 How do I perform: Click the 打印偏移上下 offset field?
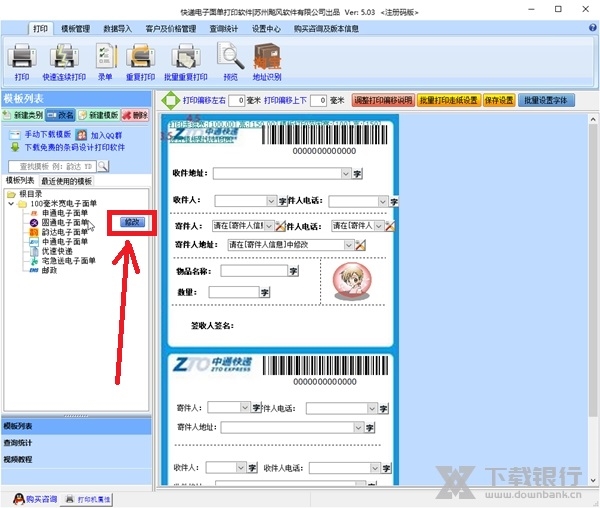[x=318, y=101]
